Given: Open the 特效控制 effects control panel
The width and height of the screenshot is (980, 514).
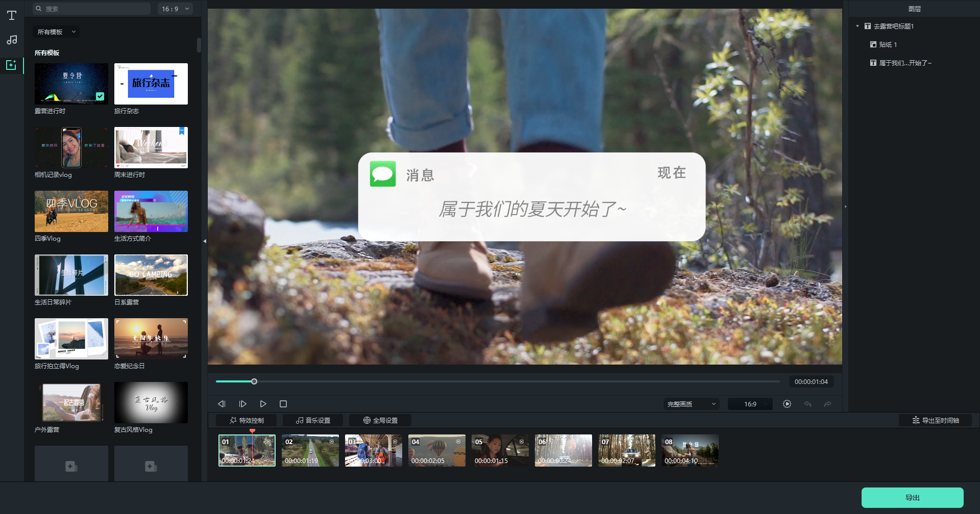Looking at the screenshot, I should 248,420.
